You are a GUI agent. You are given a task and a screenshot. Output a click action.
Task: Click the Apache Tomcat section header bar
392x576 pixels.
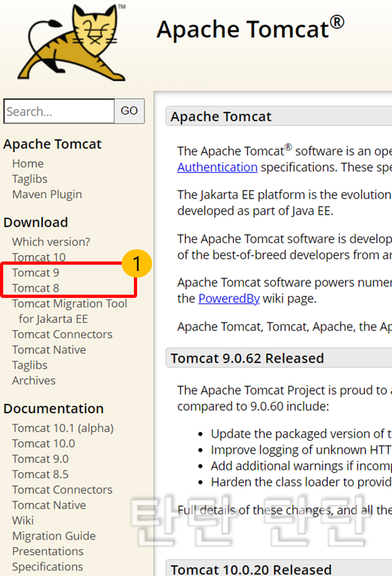[279, 116]
